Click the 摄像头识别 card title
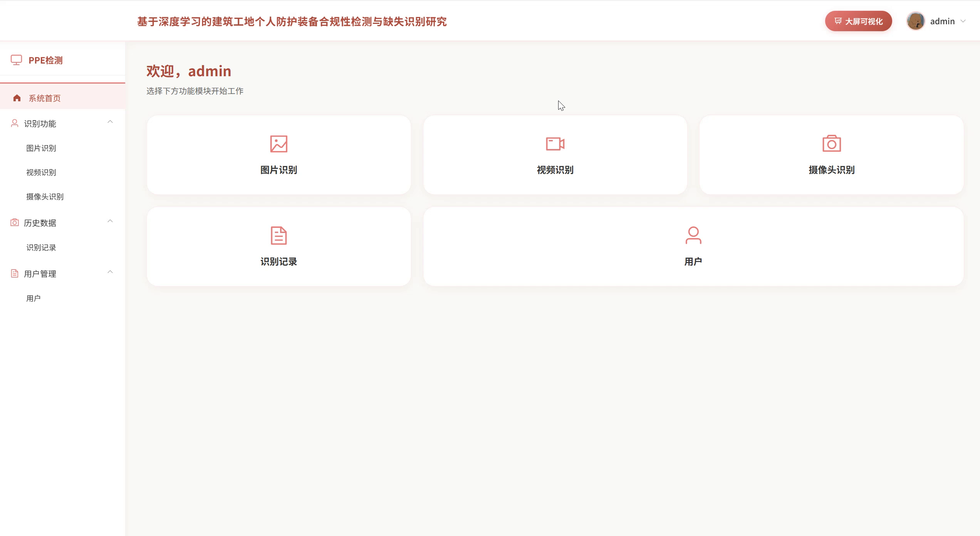This screenshot has width=980, height=536. (832, 170)
